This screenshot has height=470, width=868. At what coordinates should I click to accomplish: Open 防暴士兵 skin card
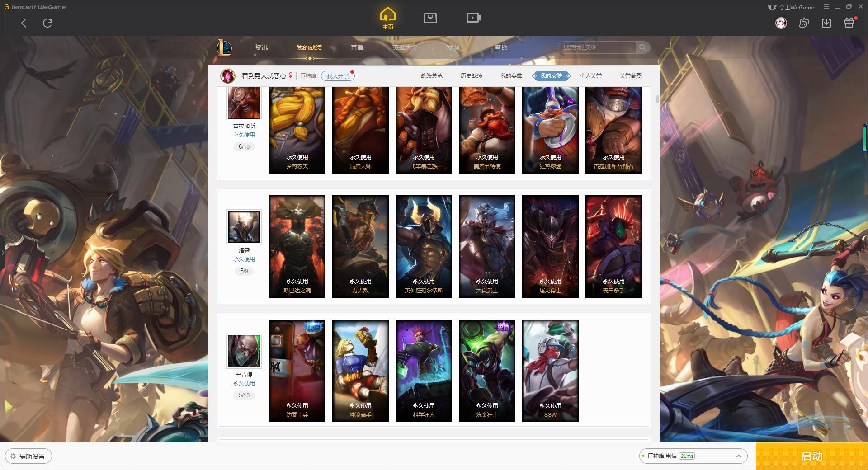tap(297, 371)
